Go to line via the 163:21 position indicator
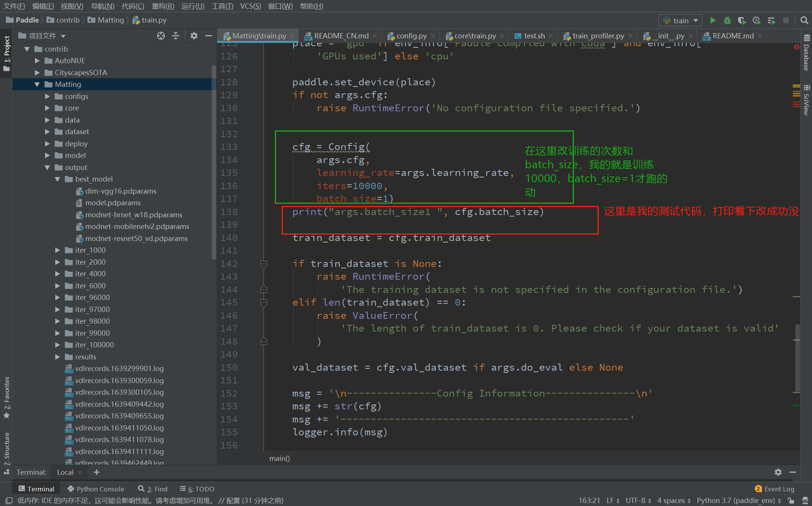Viewport: 812px width, 506px height. 589,500
